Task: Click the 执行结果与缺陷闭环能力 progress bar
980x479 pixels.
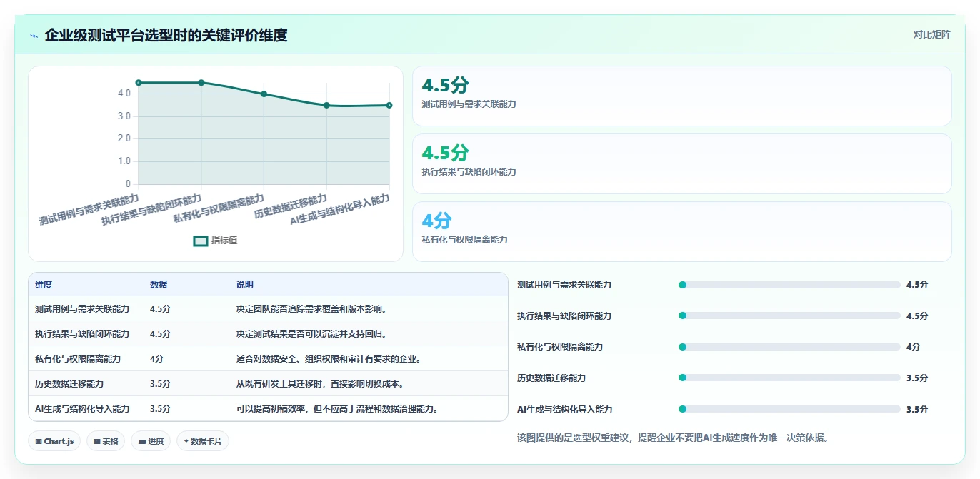Action: [789, 316]
